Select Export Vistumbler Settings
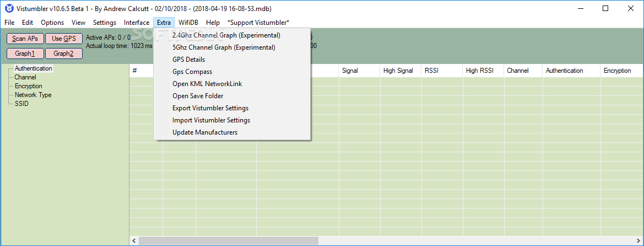The height and width of the screenshot is (246, 644). [x=232, y=108]
